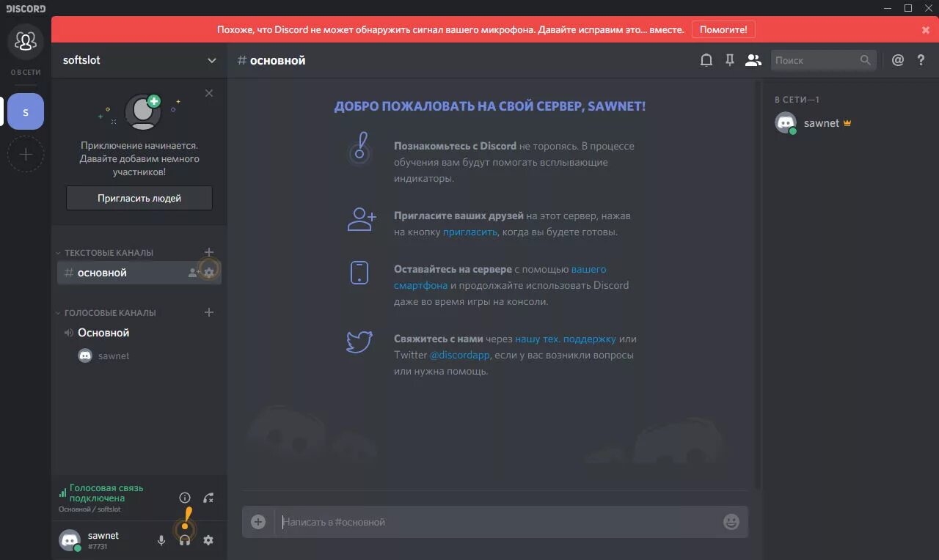The height and width of the screenshot is (560, 939).
Task: Click the Twitter bird icon
Action: [359, 342]
